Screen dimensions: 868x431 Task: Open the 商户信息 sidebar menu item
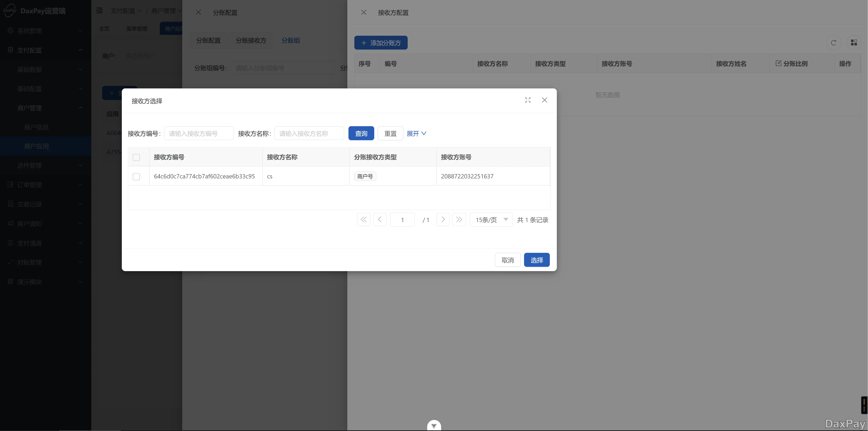[x=36, y=128]
